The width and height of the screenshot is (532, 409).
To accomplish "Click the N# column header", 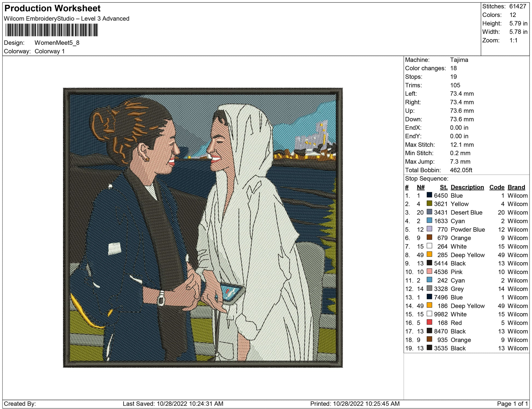I will point(420,187).
